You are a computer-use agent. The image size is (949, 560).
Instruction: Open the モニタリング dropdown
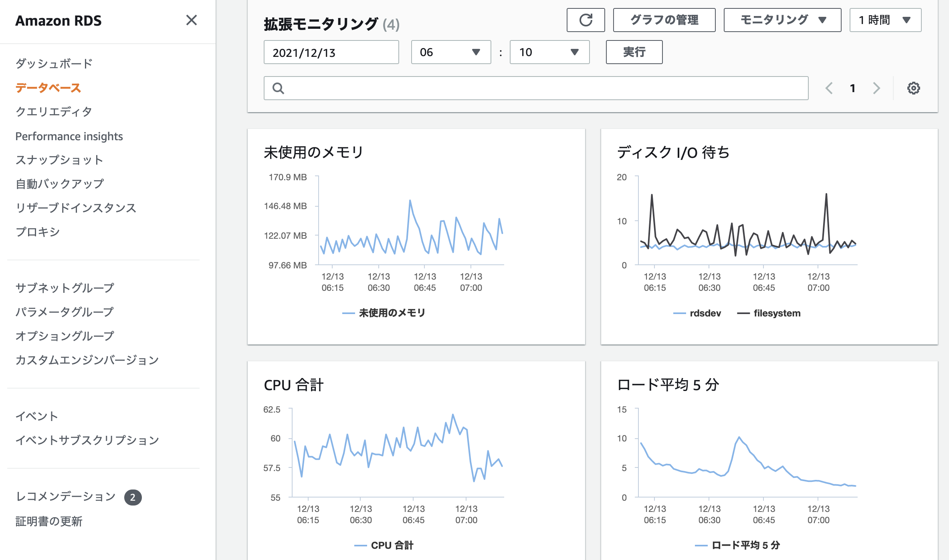click(782, 20)
